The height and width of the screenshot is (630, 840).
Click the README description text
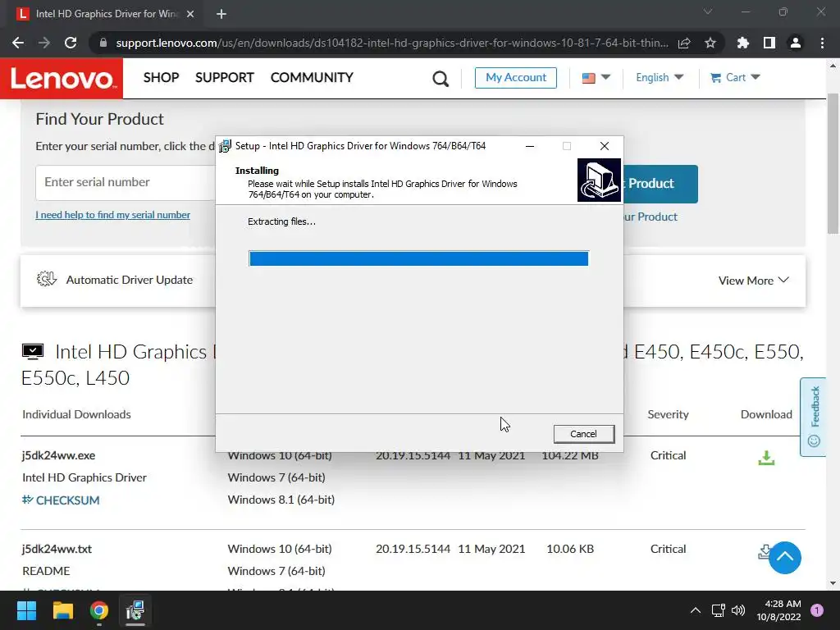[46, 571]
